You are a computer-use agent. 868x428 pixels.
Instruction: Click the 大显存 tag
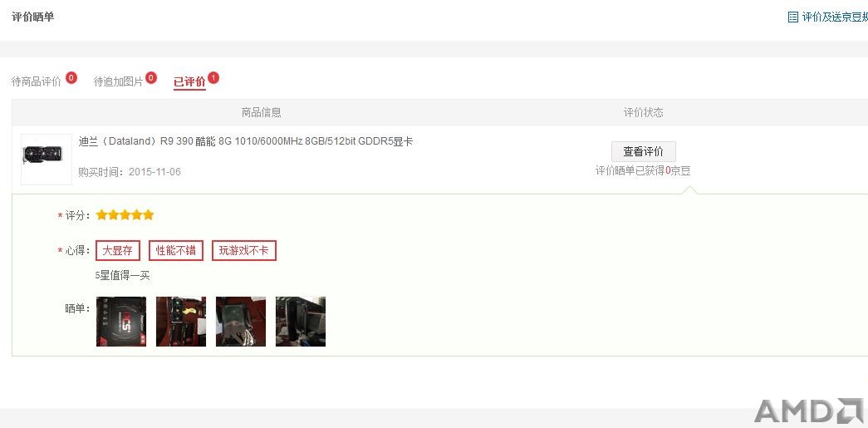click(x=118, y=250)
